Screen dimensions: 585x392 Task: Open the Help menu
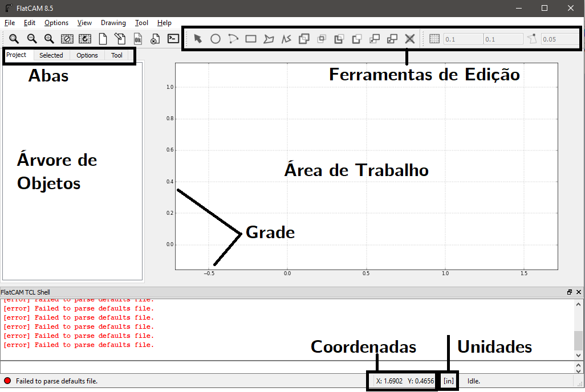coord(165,23)
